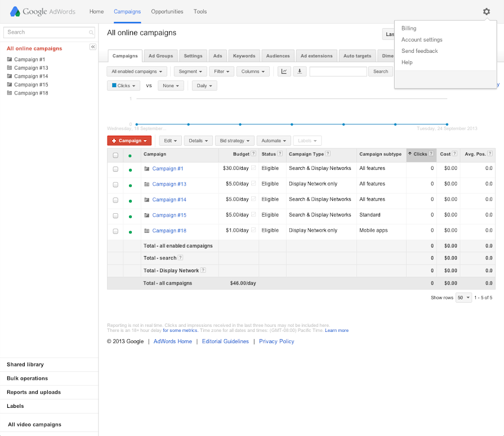Select all campaigns with the header checkbox

click(x=115, y=155)
